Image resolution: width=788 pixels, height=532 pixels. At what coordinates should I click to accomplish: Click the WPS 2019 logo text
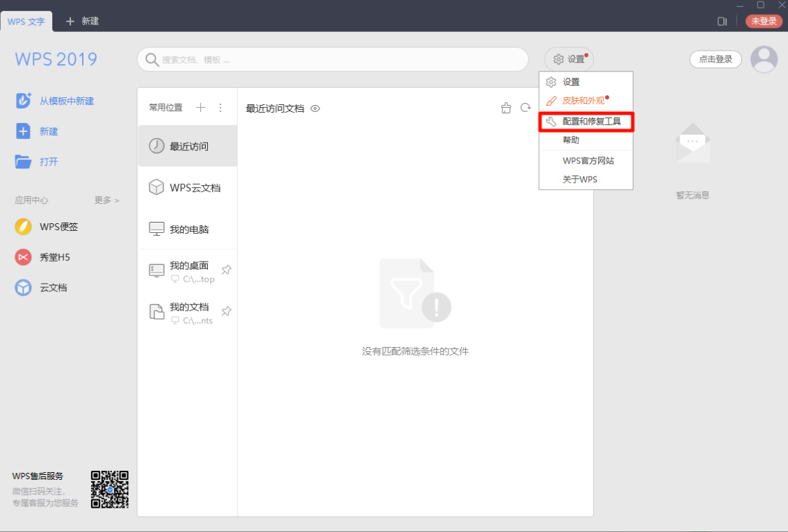click(56, 59)
